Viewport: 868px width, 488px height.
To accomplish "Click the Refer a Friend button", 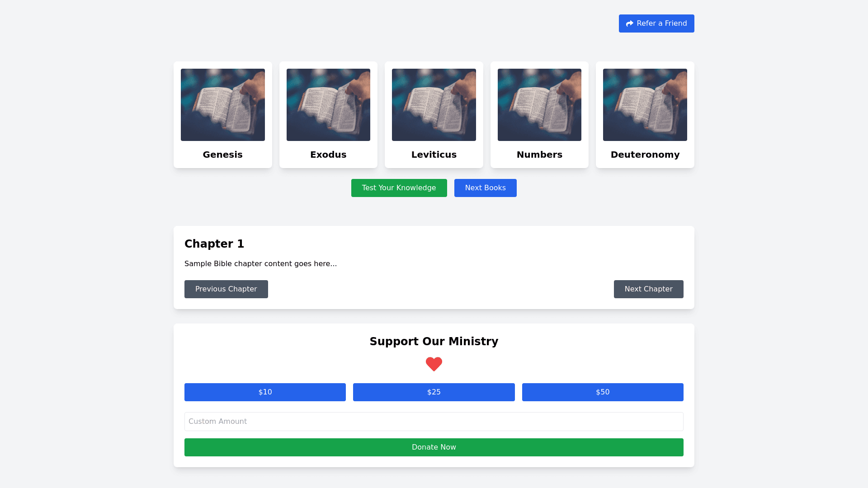I will click(x=656, y=23).
